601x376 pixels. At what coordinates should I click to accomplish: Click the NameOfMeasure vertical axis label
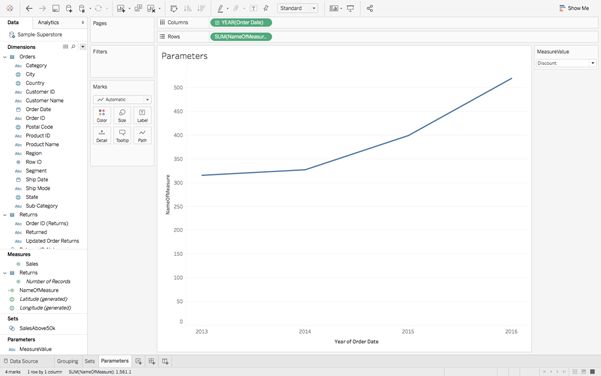pyautogui.click(x=167, y=195)
